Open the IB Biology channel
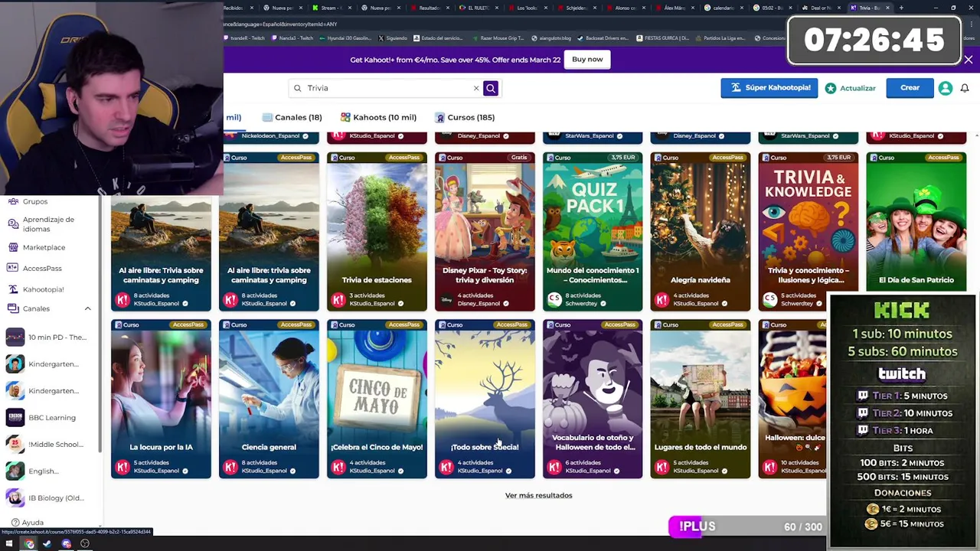The width and height of the screenshot is (980, 551). click(x=47, y=498)
